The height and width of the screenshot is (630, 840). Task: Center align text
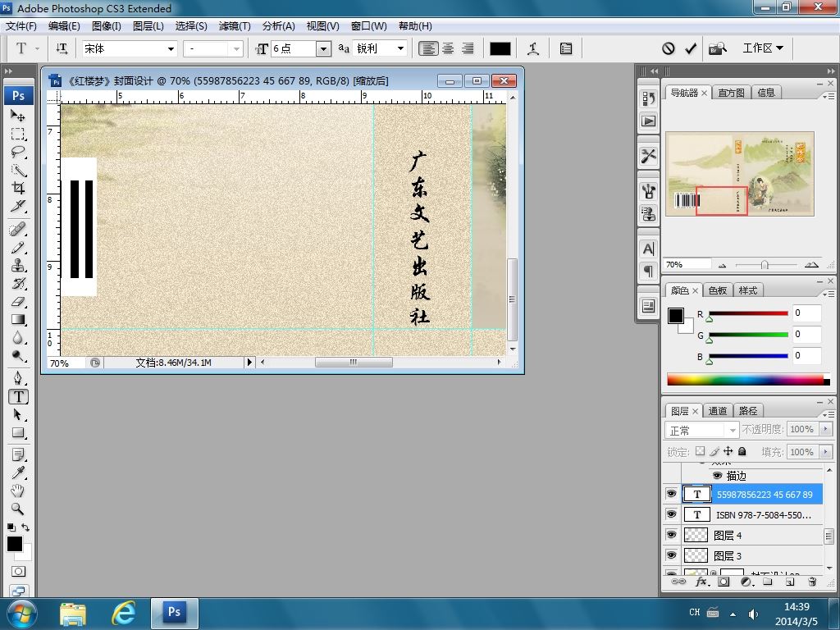point(448,48)
